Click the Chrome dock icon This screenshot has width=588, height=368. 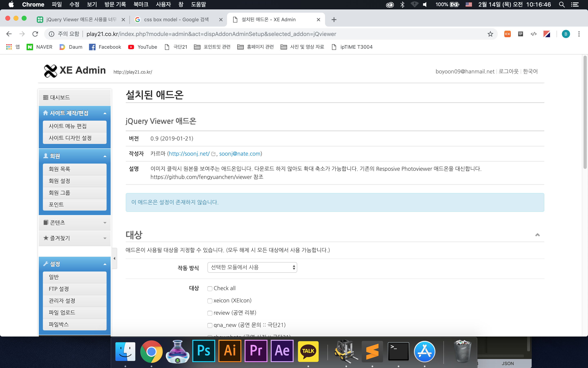pos(151,351)
